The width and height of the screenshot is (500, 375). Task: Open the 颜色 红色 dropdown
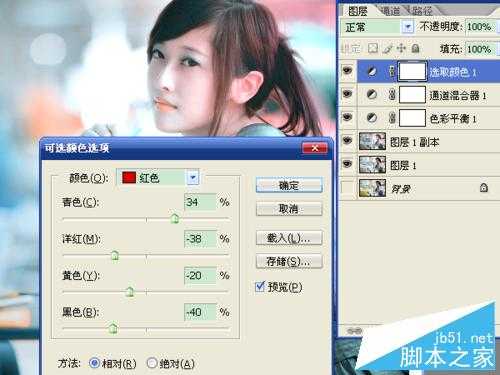point(193,177)
